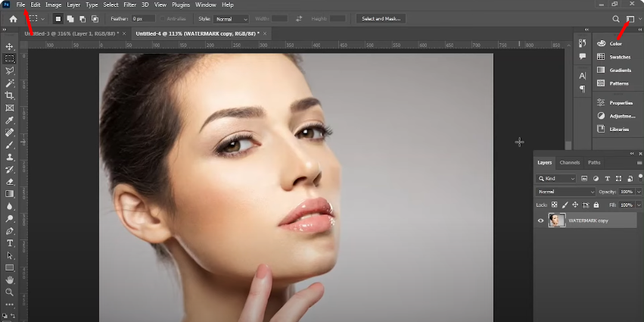Open the Swatches panel
Screen dimensions: 644x322
[614, 57]
